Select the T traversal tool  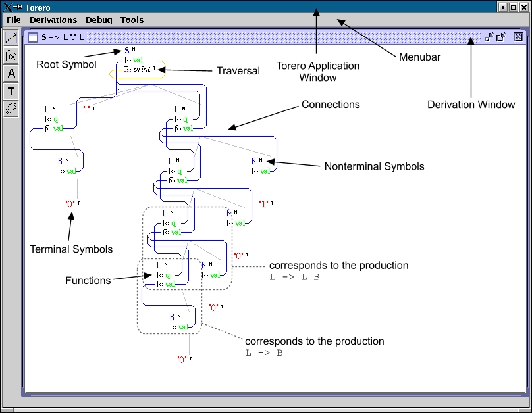point(11,91)
